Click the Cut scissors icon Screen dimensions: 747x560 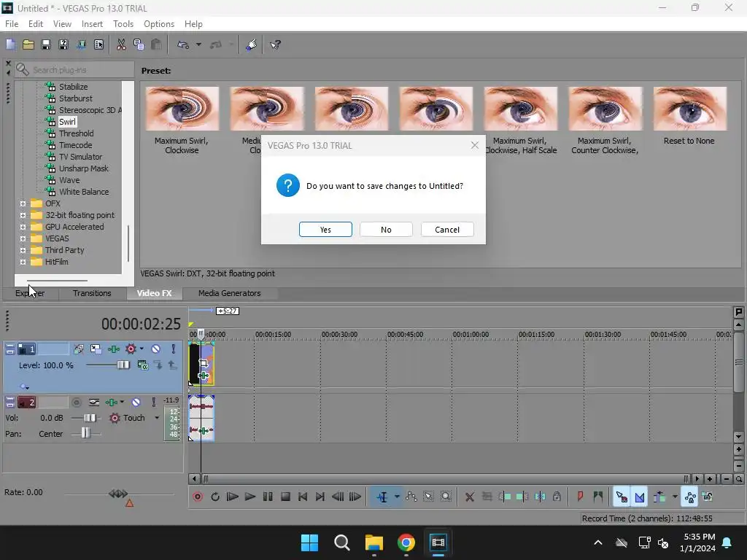click(x=121, y=44)
